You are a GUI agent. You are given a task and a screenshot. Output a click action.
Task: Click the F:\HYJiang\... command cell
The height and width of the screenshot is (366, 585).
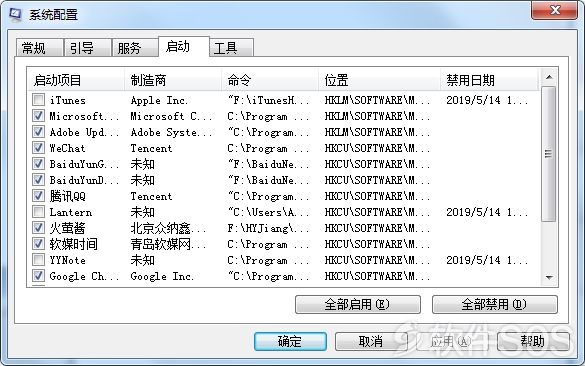(x=268, y=228)
